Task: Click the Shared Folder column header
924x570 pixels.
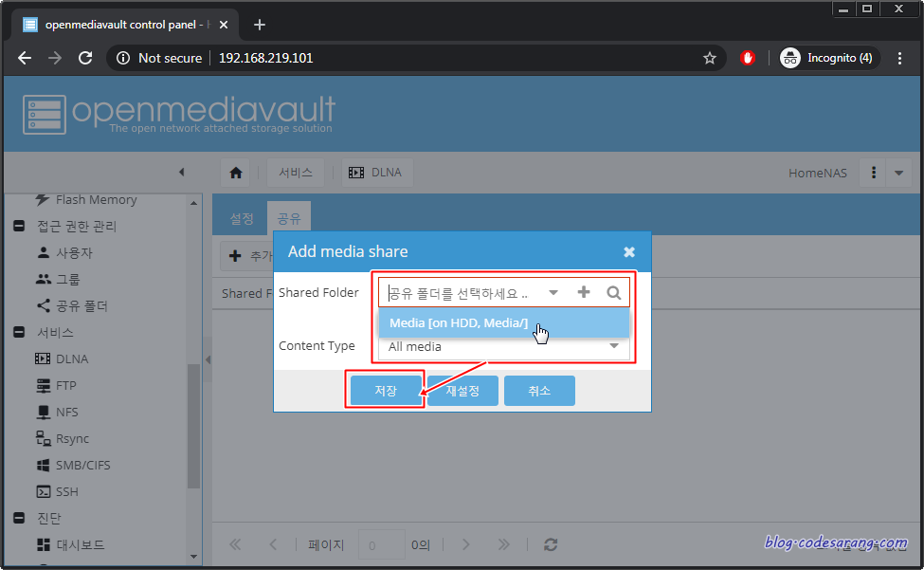Action: 246,294
